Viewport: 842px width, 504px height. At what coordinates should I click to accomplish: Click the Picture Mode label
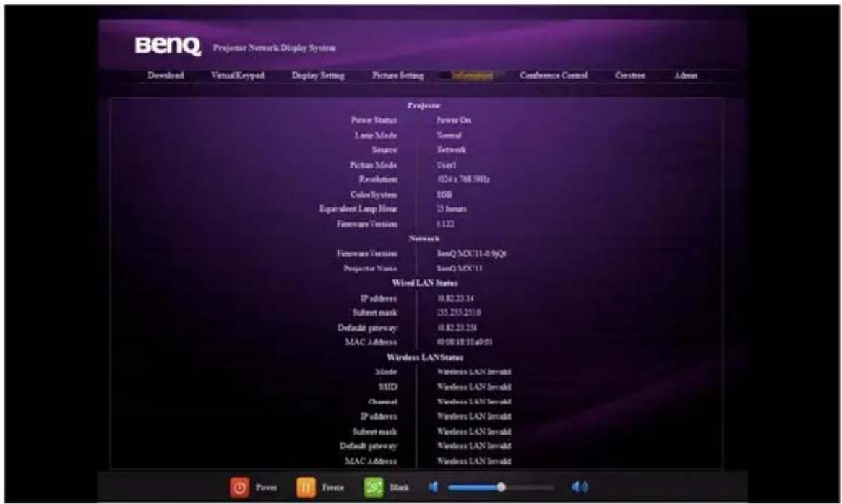(x=373, y=165)
